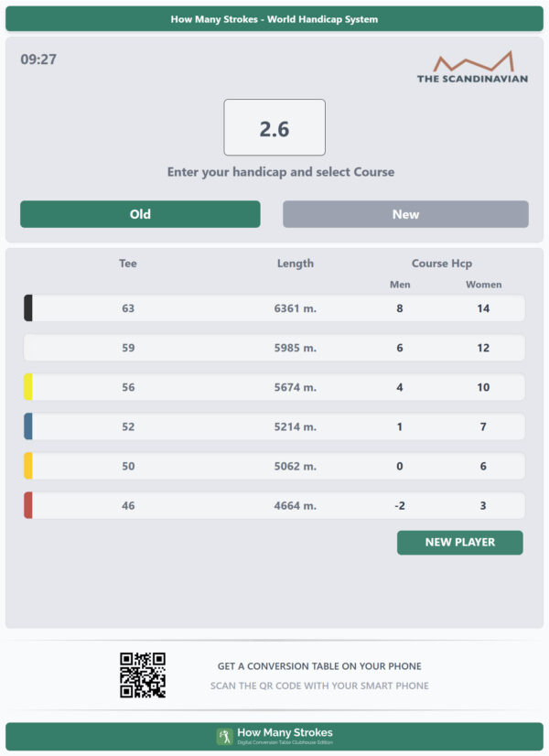The height and width of the screenshot is (756, 549).
Task: Select the 5674 m tee row
Action: [274, 387]
